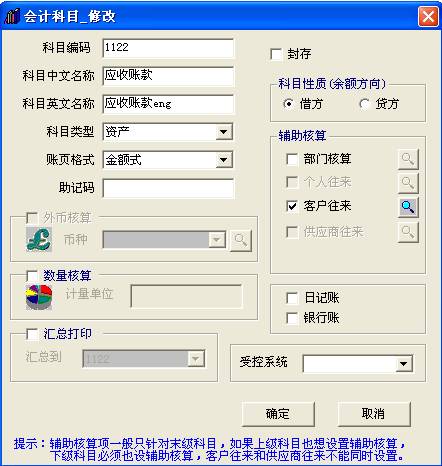Click the currency lookup magnifier next to 币种
This screenshot has height=466, width=442.
point(241,240)
